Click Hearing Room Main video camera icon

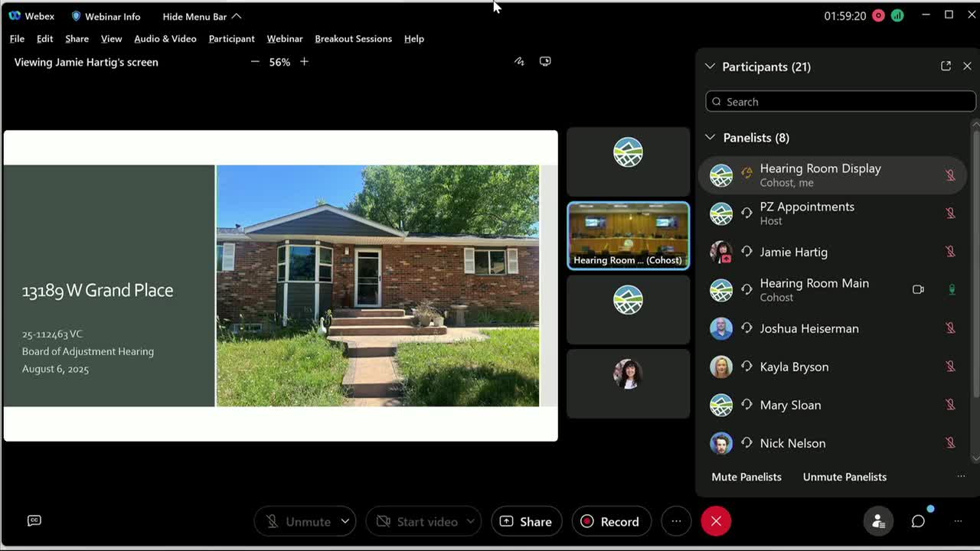(918, 290)
